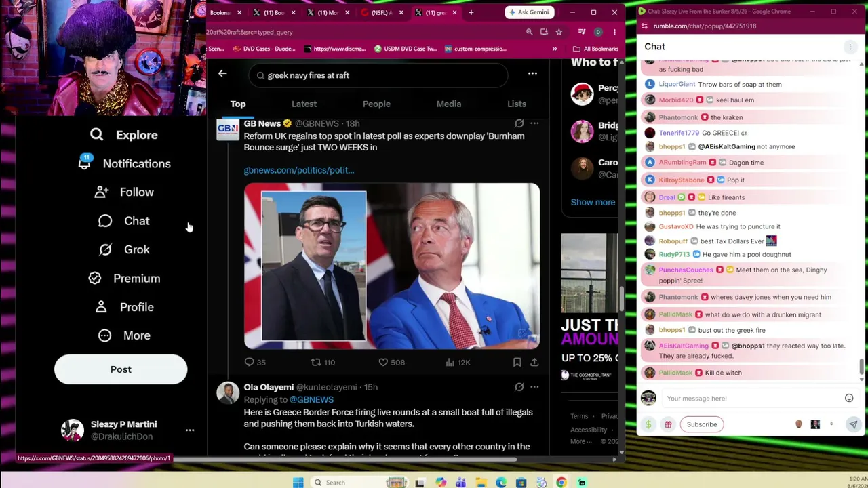
Task: Open the Profile person icon
Action: pyautogui.click(x=101, y=307)
